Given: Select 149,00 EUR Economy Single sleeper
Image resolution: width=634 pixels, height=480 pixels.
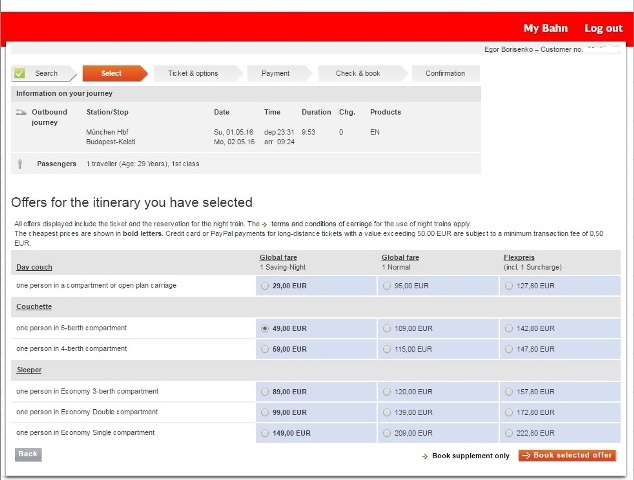Looking at the screenshot, I should click(265, 433).
